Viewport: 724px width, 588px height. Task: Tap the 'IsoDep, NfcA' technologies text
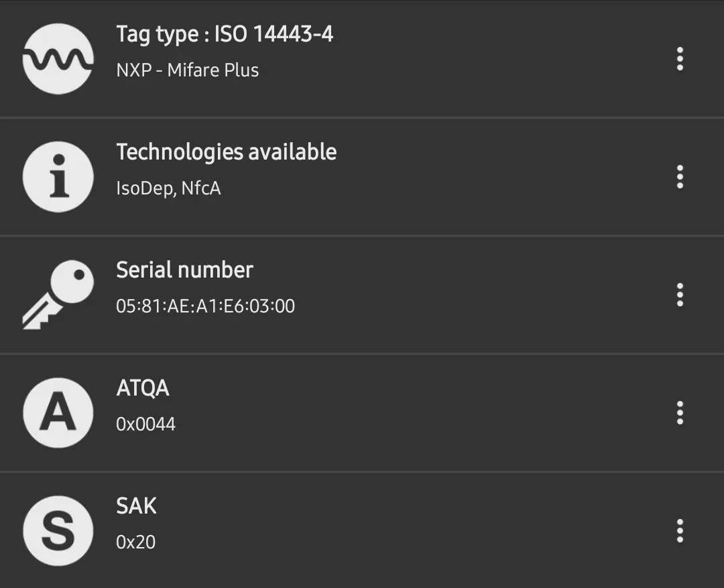pyautogui.click(x=168, y=188)
